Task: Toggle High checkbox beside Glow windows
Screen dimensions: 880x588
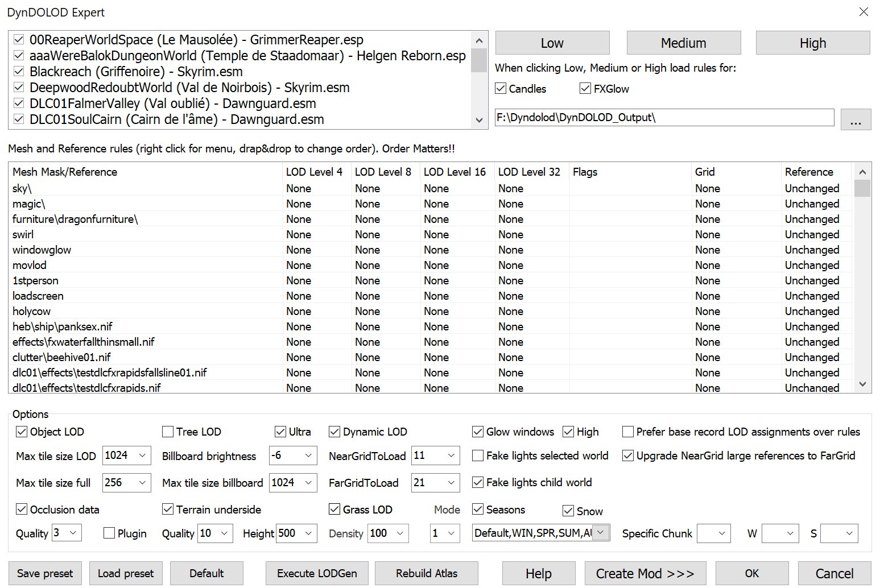Action: [568, 432]
